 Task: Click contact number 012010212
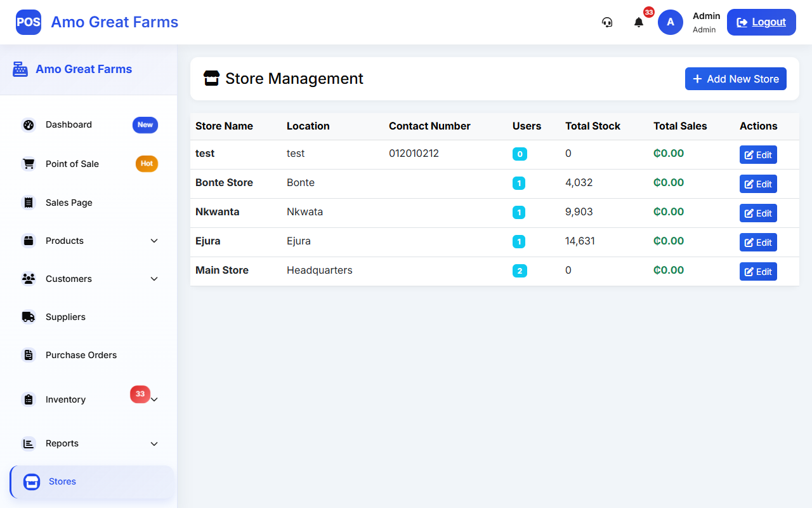click(x=414, y=154)
